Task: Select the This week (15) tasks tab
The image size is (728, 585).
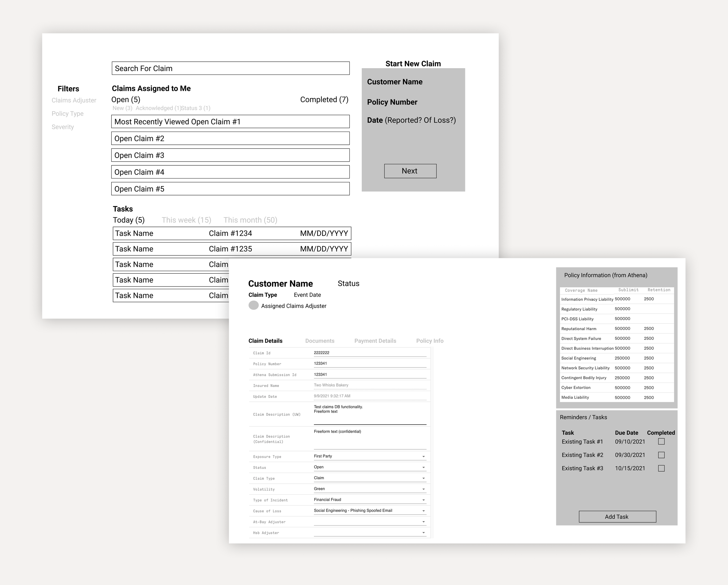Action: click(x=186, y=220)
